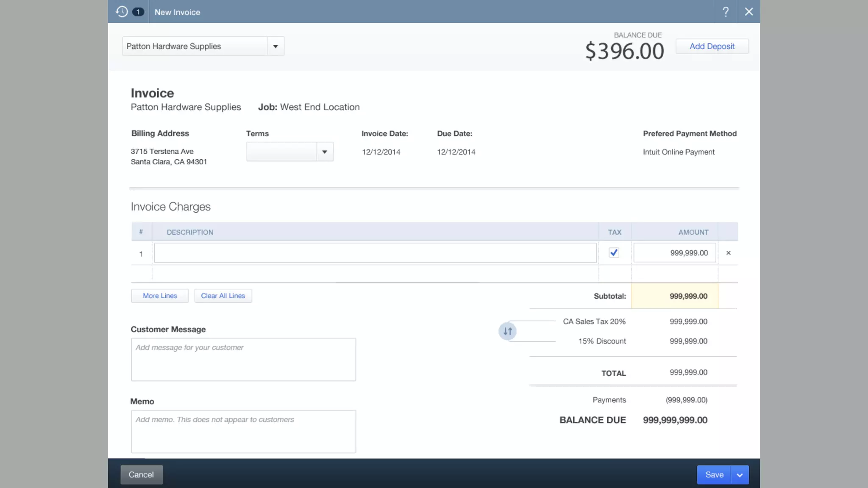Open the help question mark icon
The width and height of the screenshot is (868, 488).
[726, 12]
